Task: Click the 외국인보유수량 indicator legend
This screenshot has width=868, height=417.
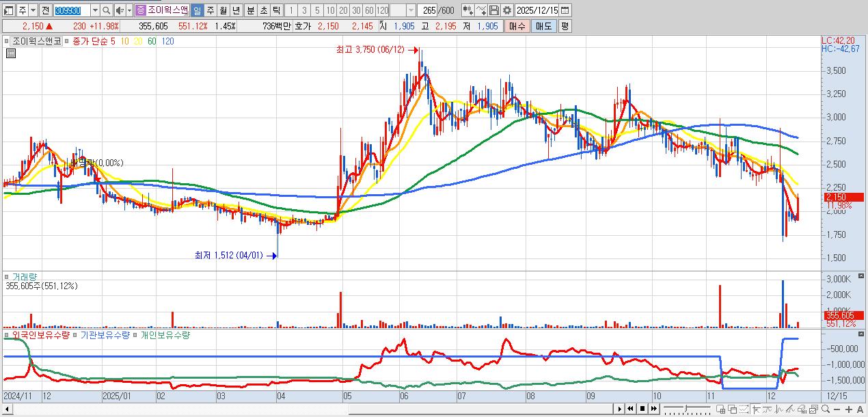Action: tap(41, 335)
